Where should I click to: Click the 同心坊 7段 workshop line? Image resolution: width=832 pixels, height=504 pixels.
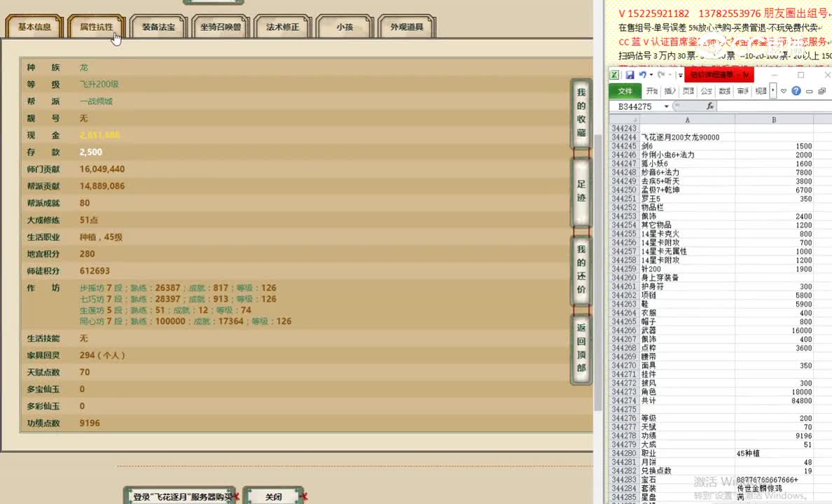pyautogui.click(x=185, y=321)
